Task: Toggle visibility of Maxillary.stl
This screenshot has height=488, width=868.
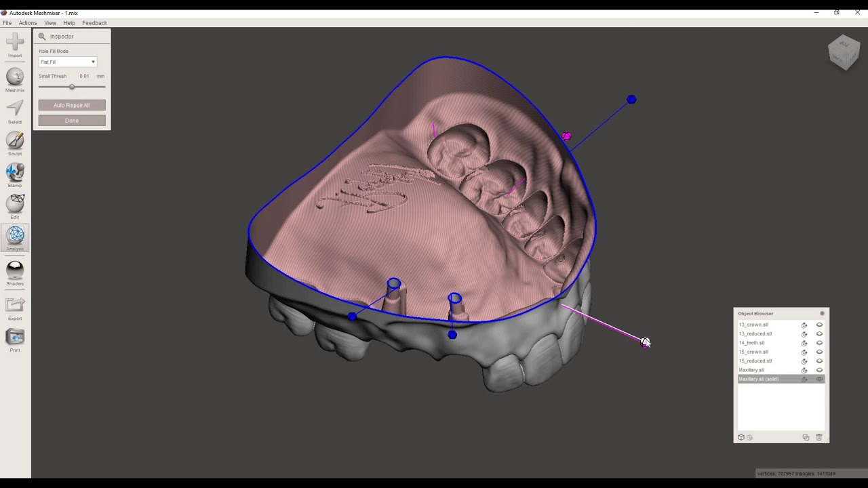Action: pyautogui.click(x=819, y=370)
